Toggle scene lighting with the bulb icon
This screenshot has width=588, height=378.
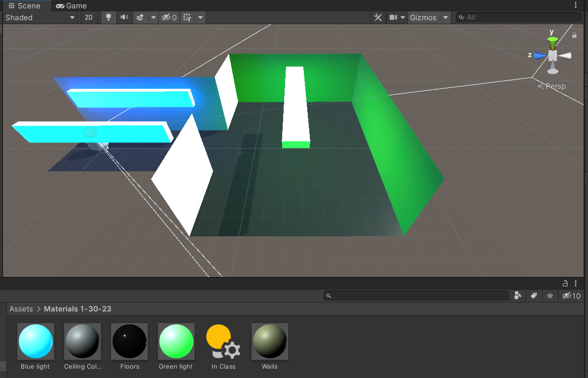tap(109, 17)
